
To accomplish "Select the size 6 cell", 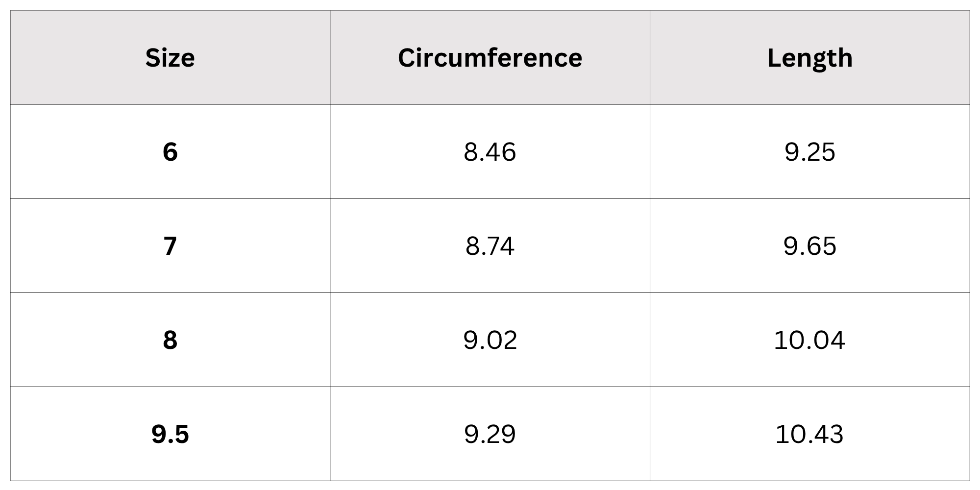I will [x=170, y=151].
